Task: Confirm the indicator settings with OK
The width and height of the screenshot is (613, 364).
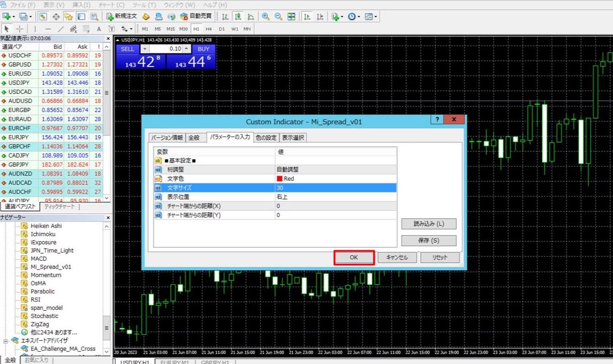Action: (x=354, y=257)
